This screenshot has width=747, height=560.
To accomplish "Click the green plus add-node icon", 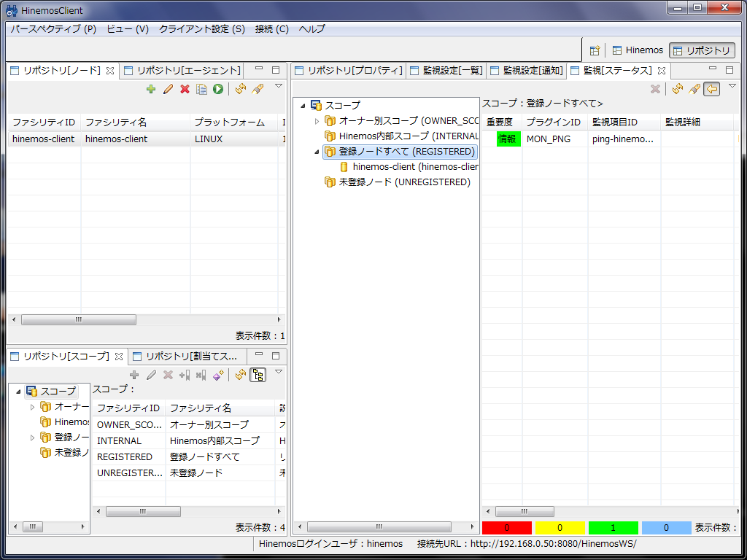I will pyautogui.click(x=151, y=89).
